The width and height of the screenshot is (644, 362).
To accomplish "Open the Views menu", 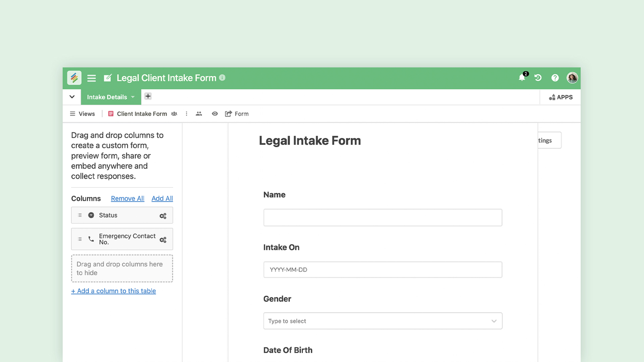I will pos(83,114).
